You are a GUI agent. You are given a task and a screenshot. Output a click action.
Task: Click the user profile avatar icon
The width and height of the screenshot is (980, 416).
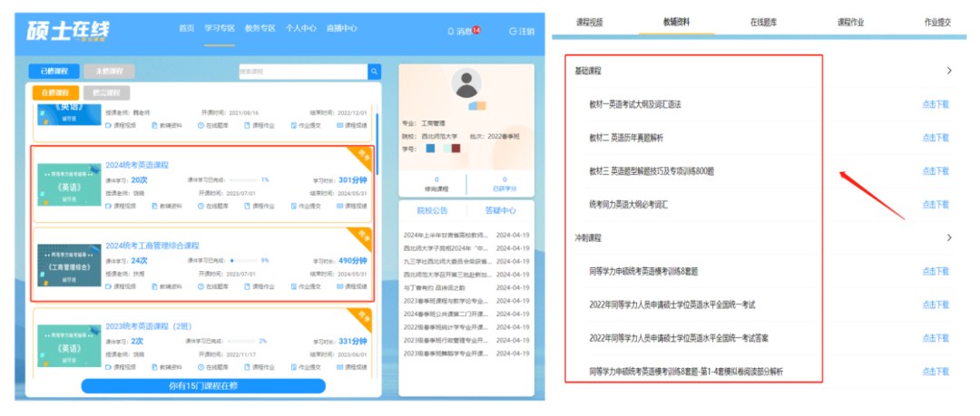coord(466,83)
